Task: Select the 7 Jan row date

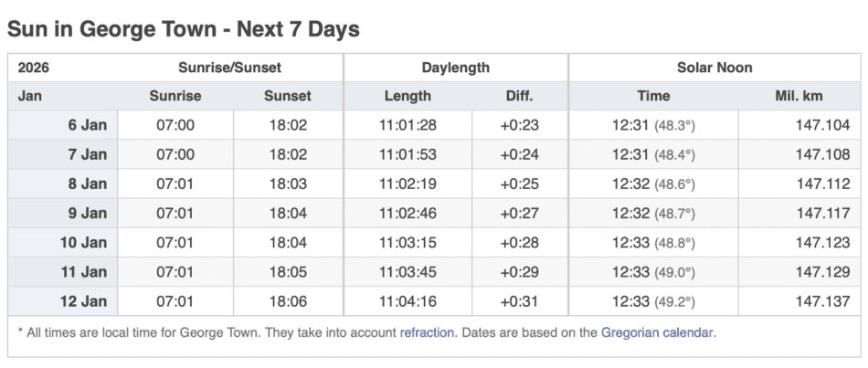Action: (x=88, y=154)
